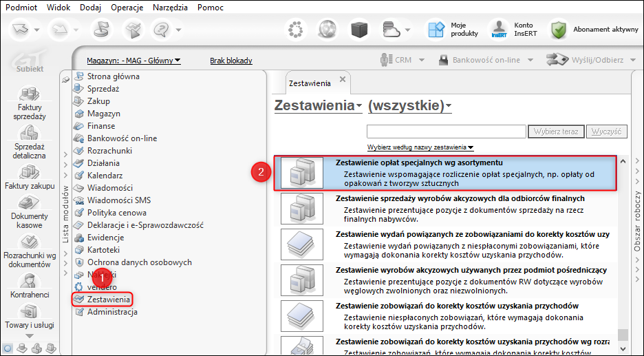Click the cloud server toolbar icon
The image size is (644, 356).
coord(391,30)
